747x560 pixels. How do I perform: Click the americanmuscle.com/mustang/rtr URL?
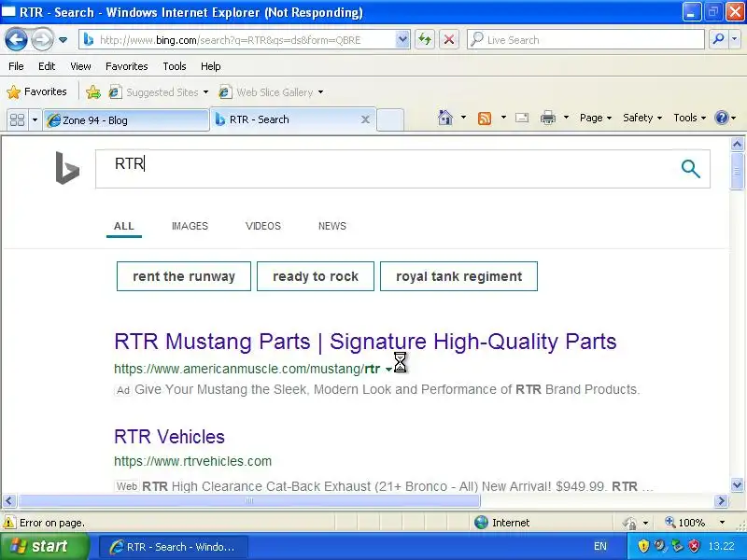(247, 369)
